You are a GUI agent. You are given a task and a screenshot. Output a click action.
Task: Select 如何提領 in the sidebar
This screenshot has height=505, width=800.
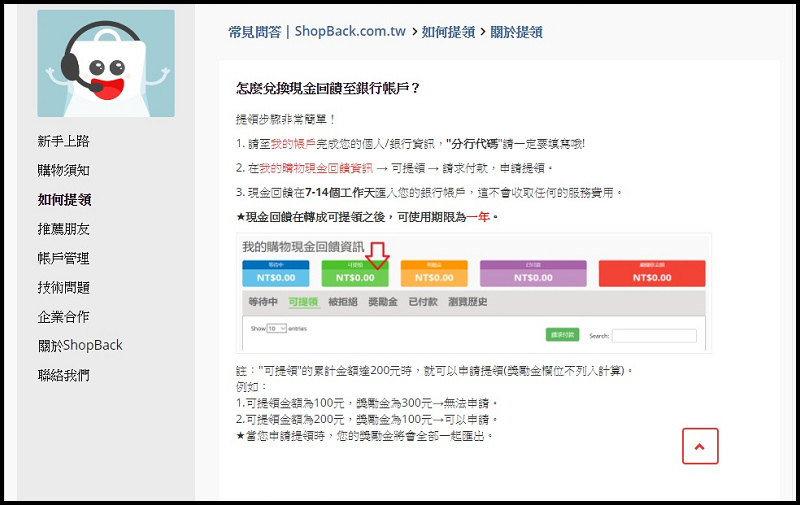pyautogui.click(x=64, y=199)
